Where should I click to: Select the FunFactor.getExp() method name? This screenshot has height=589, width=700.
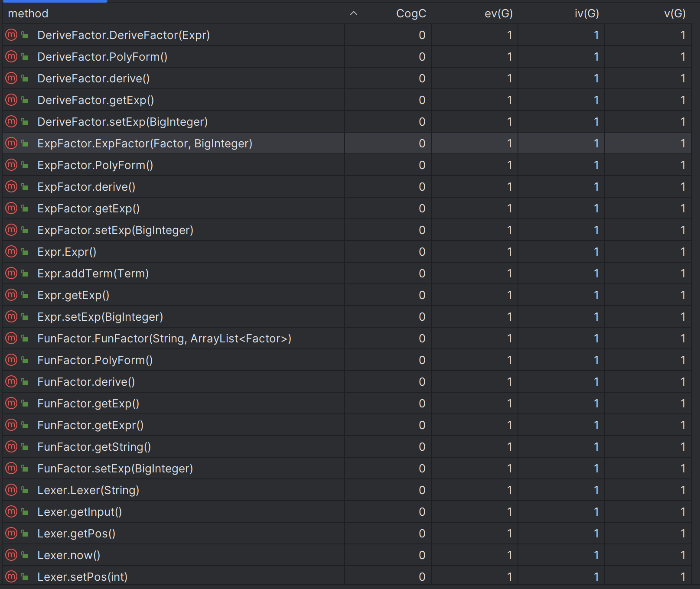(x=88, y=404)
